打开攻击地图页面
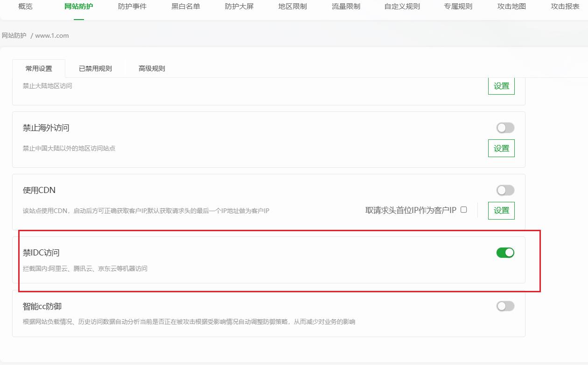Screen dimensions: 588x365 [x=511, y=7]
